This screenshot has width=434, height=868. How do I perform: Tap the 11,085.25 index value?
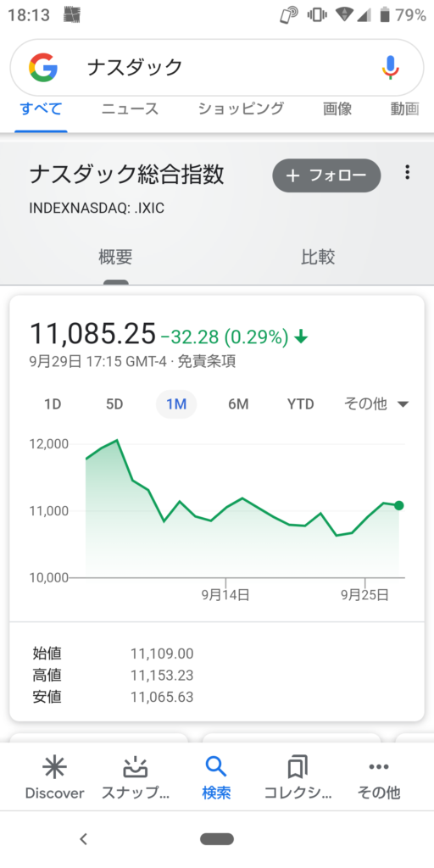click(92, 334)
